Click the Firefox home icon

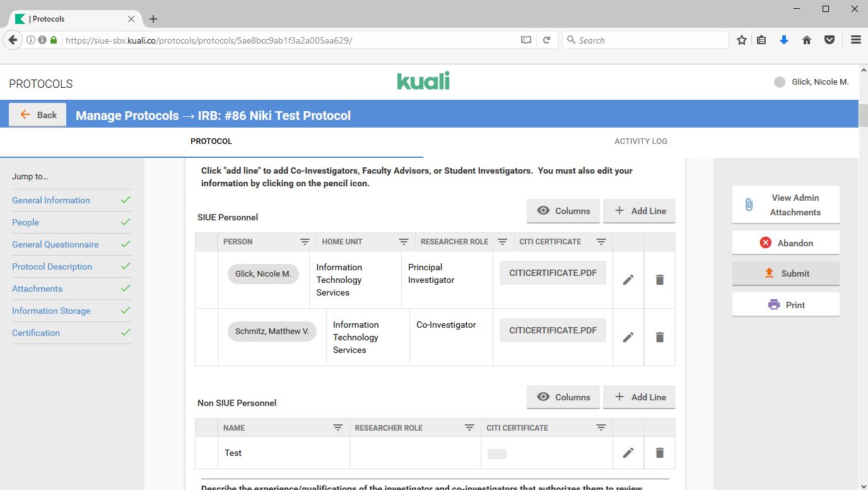pos(806,40)
